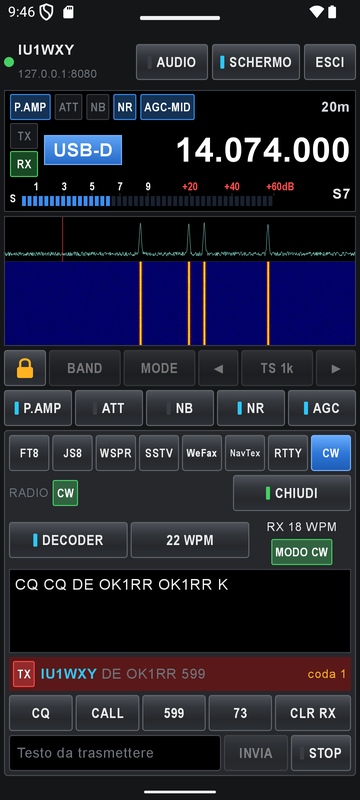Open the MODE selector

(159, 368)
